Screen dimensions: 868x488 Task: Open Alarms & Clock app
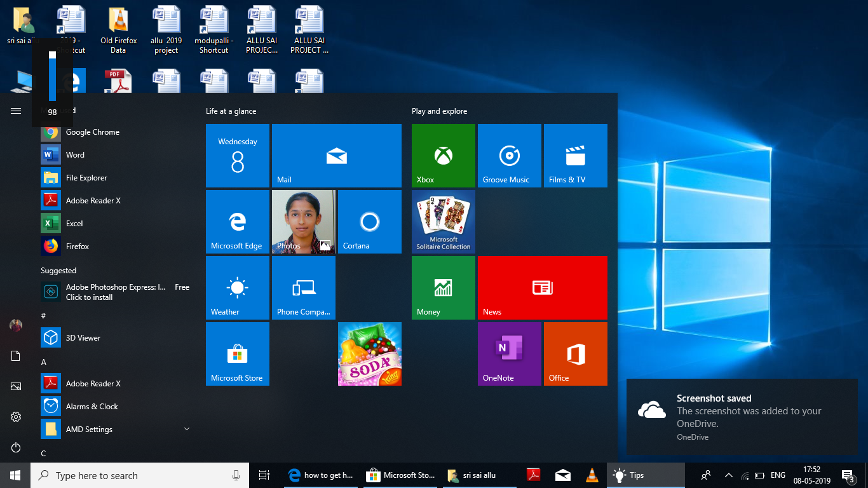[x=116, y=407]
